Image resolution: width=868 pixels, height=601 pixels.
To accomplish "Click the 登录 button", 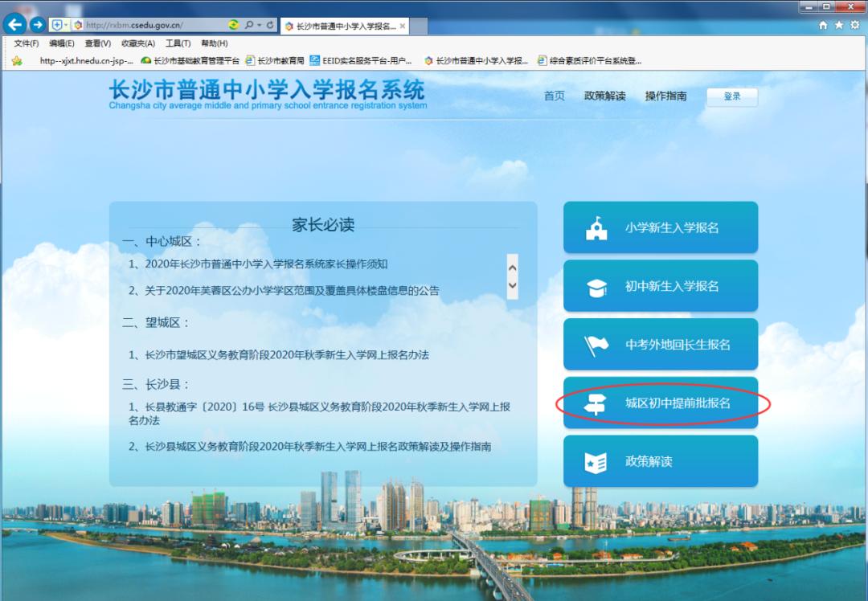I will 731,96.
